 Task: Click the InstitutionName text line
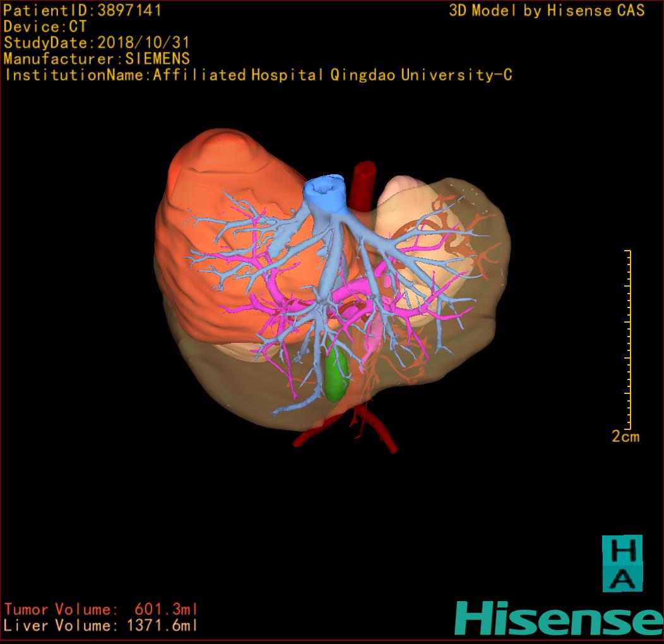pyautogui.click(x=258, y=75)
